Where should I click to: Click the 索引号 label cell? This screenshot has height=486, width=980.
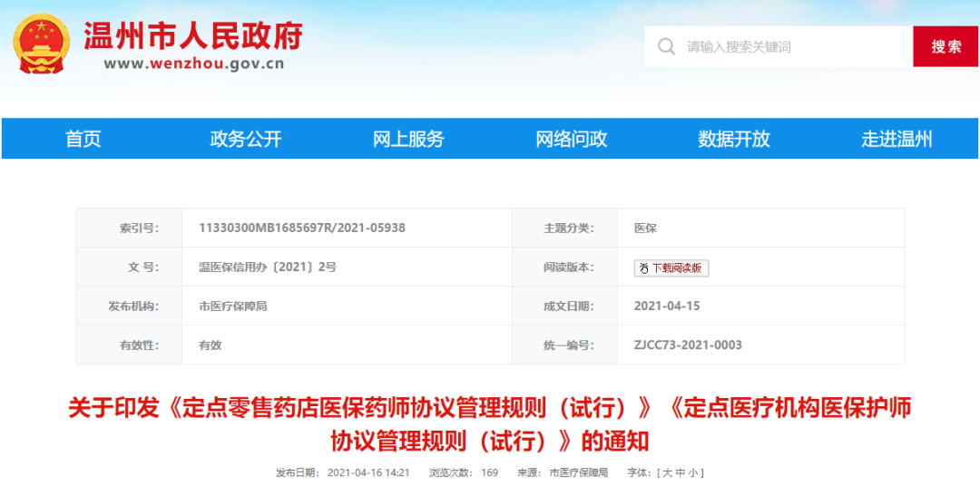point(129,228)
